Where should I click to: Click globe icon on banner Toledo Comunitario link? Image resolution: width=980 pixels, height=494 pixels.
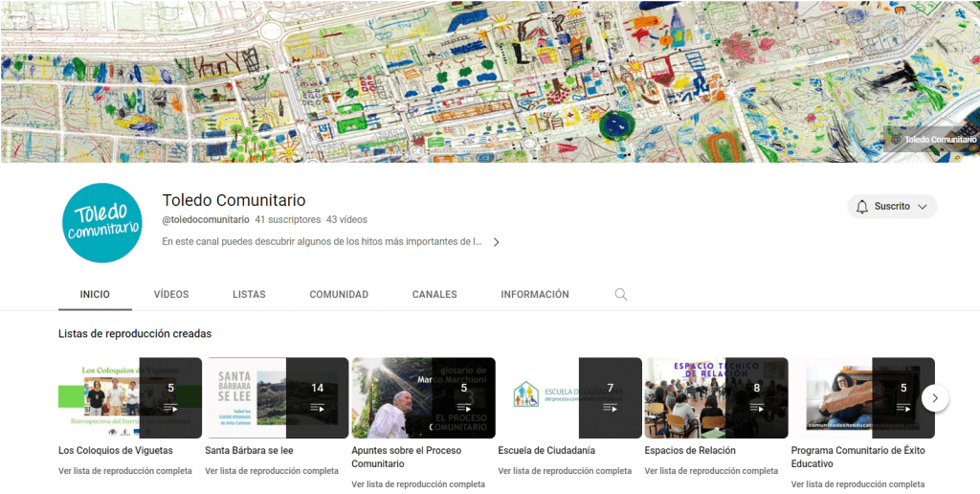(x=896, y=140)
